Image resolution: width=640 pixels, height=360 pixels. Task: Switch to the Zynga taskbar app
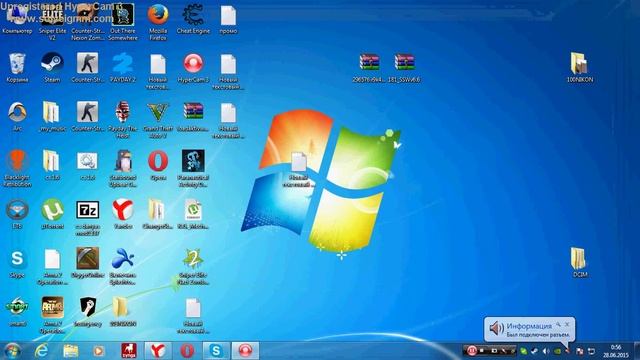129,351
